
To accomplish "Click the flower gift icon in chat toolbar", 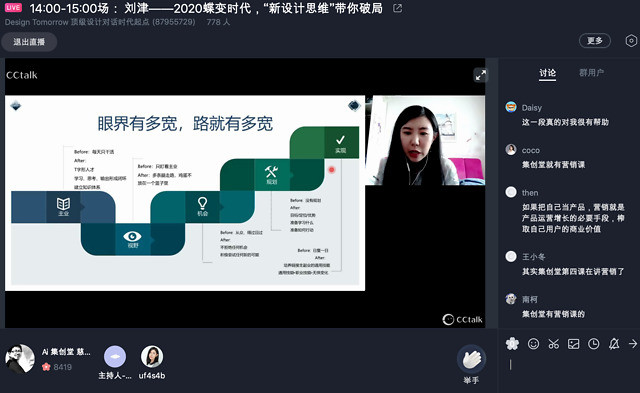I will (512, 344).
